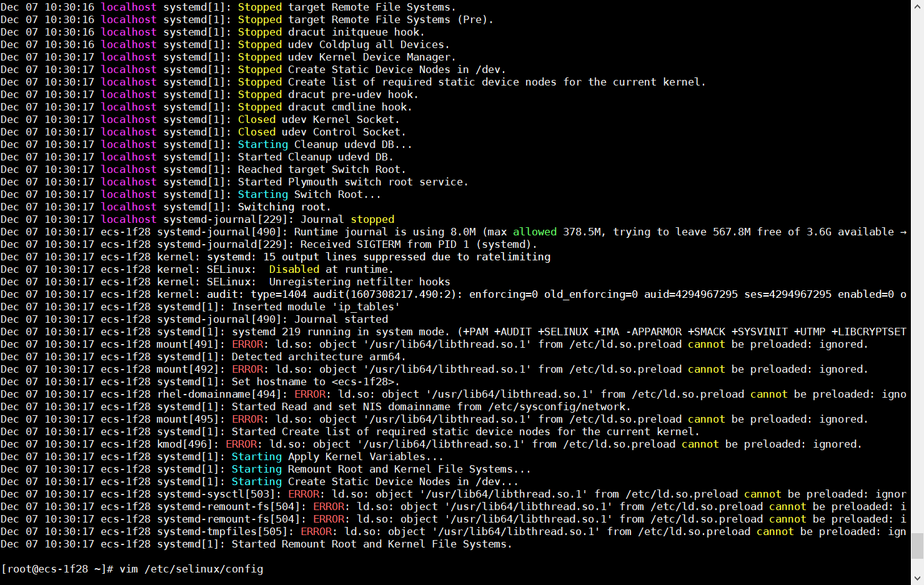The width and height of the screenshot is (924, 585).
Task: Select the rhel-domainname[494] ERROR line
Action: click(x=454, y=394)
